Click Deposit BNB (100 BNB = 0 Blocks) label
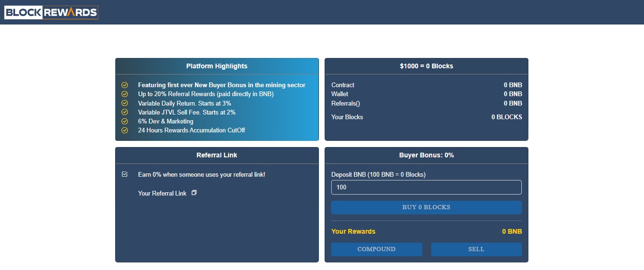 click(x=378, y=174)
